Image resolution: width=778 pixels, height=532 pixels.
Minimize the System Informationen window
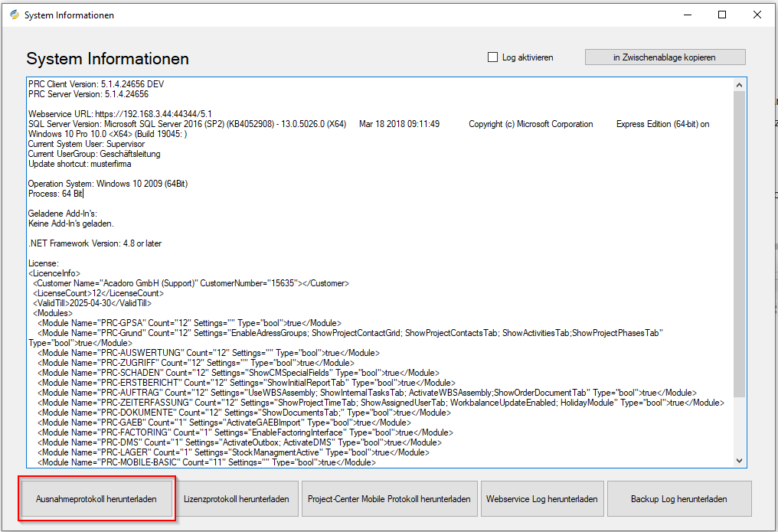687,15
